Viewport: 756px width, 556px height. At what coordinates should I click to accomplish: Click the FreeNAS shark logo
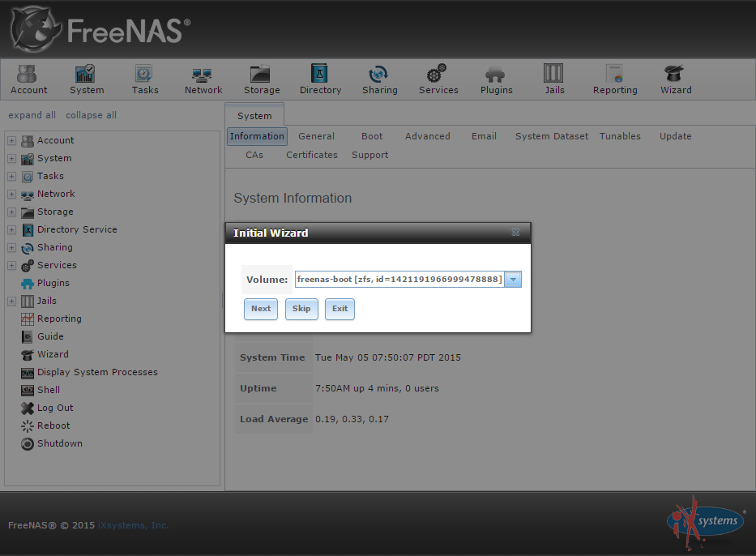pyautogui.click(x=36, y=30)
